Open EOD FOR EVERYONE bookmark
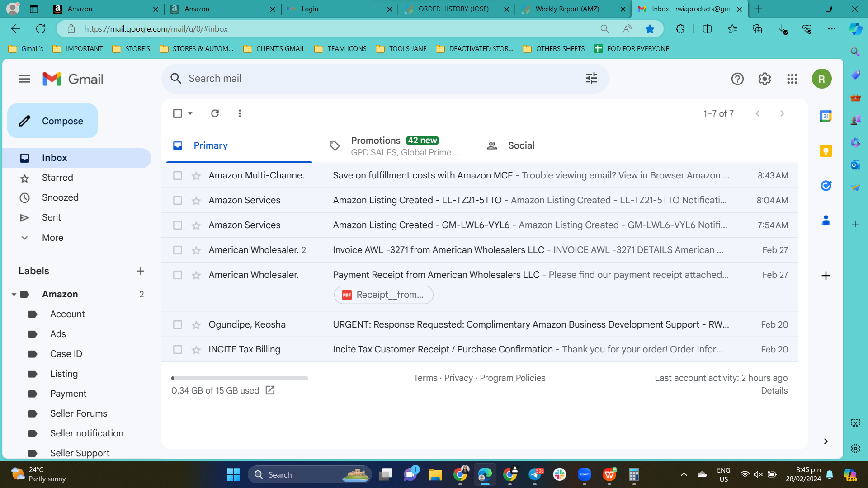The width and height of the screenshot is (868, 488). pyautogui.click(x=632, y=49)
